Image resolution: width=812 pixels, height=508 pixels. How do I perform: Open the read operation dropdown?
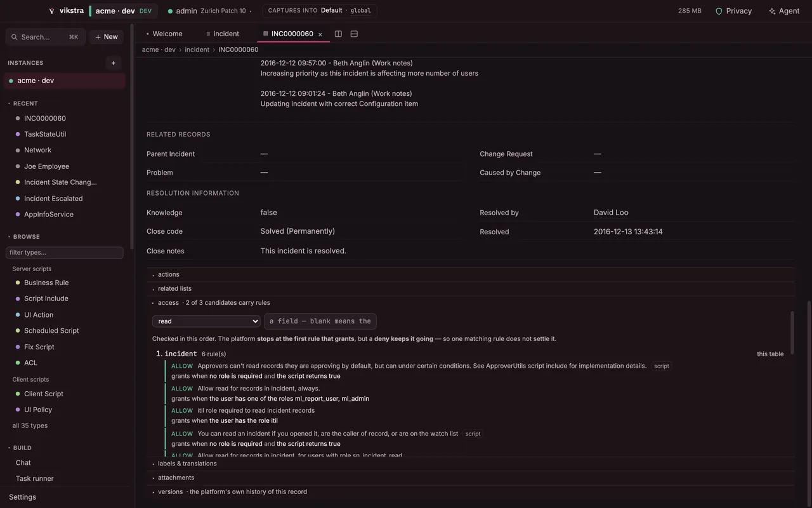click(206, 321)
